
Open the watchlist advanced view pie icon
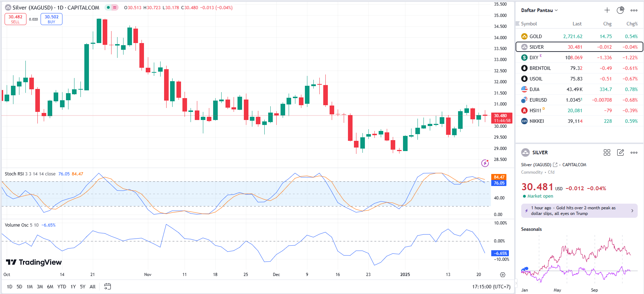click(x=620, y=10)
